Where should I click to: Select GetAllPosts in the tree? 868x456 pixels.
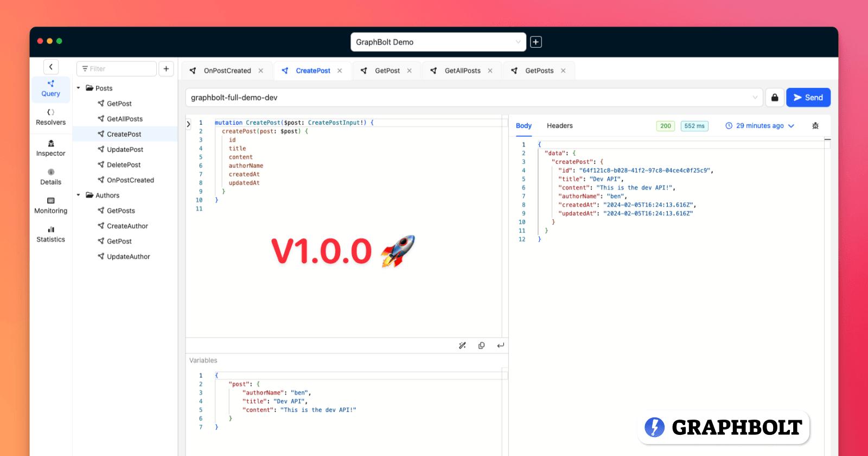click(x=125, y=119)
